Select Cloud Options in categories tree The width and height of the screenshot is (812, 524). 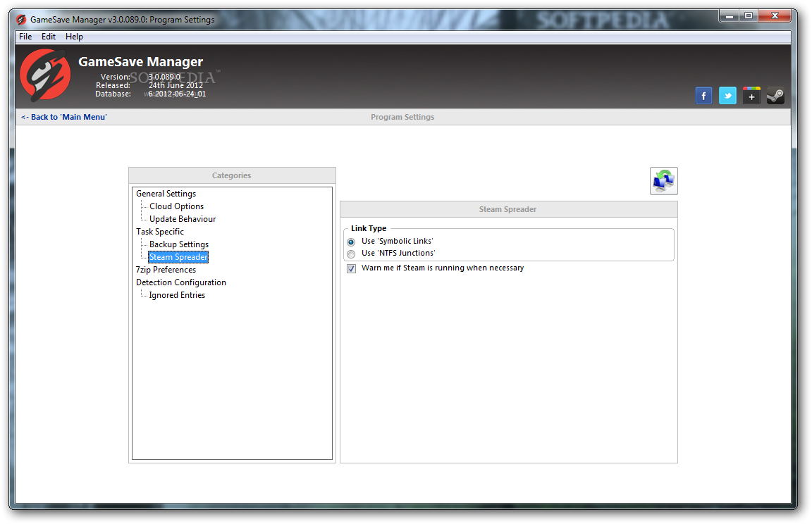pyautogui.click(x=177, y=206)
